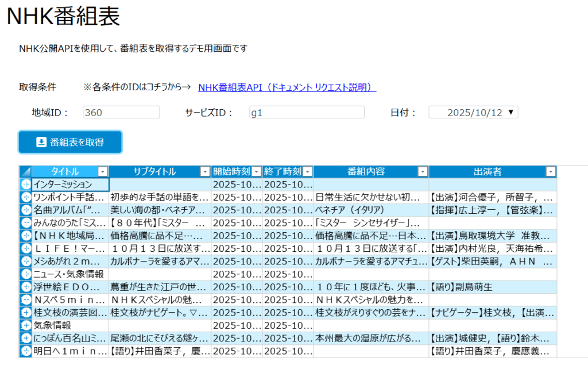Open the 出演者 column filter dropdown
The image size is (588, 380).
[551, 171]
